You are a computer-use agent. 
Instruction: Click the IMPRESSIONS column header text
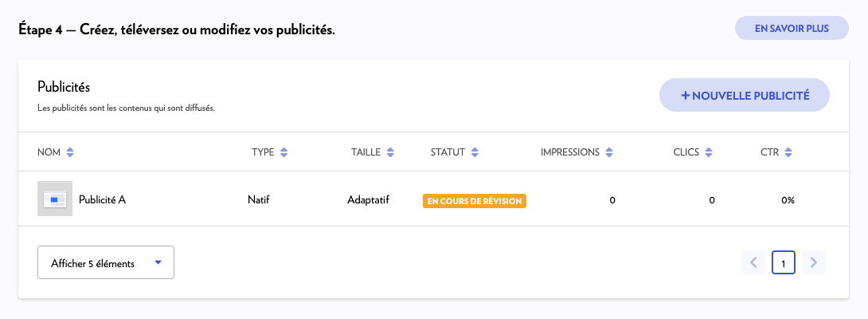click(x=569, y=152)
